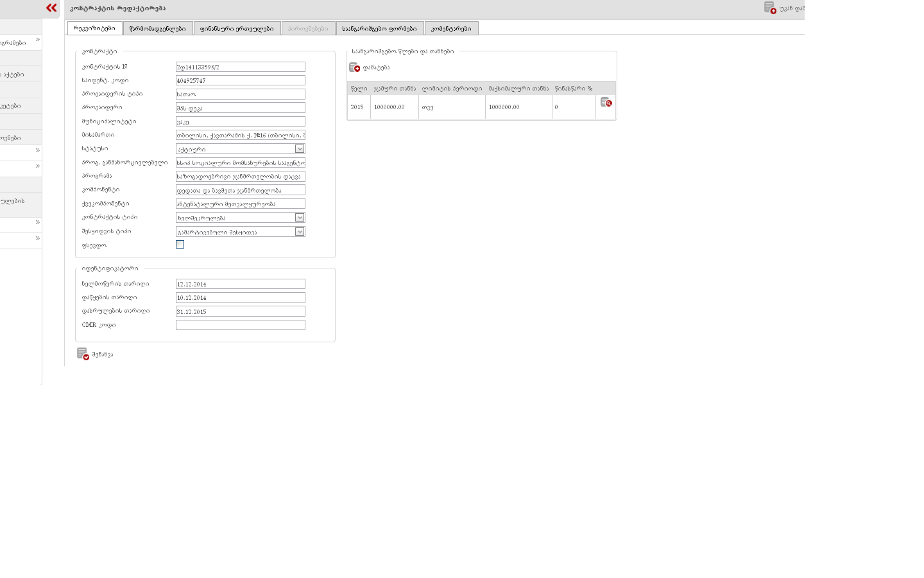Open the კონტრაქტის ტიპი dropdown

299,218
